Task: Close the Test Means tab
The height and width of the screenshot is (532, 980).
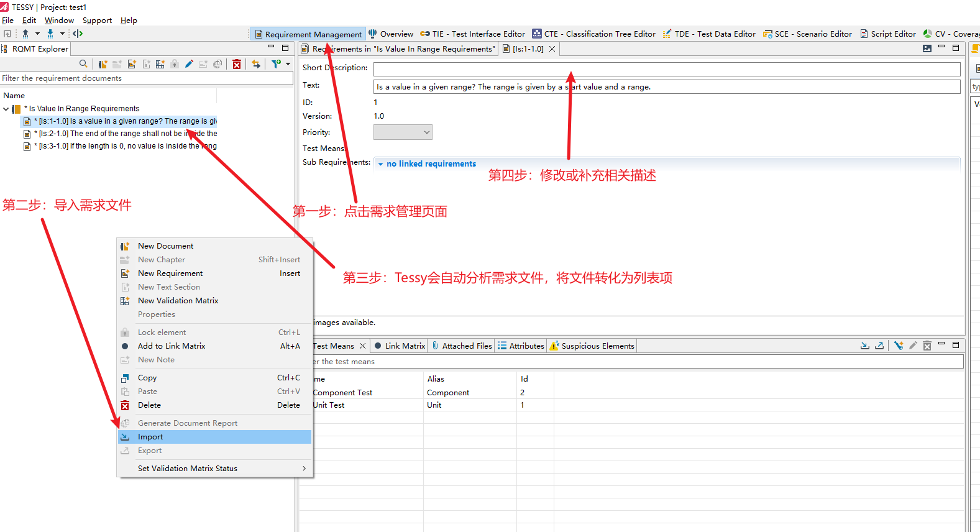Action: tap(362, 346)
